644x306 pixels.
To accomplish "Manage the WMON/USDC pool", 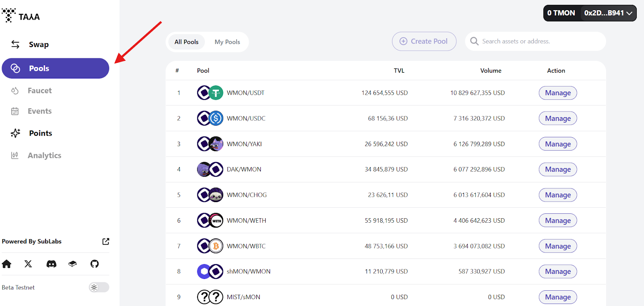I will click(558, 118).
